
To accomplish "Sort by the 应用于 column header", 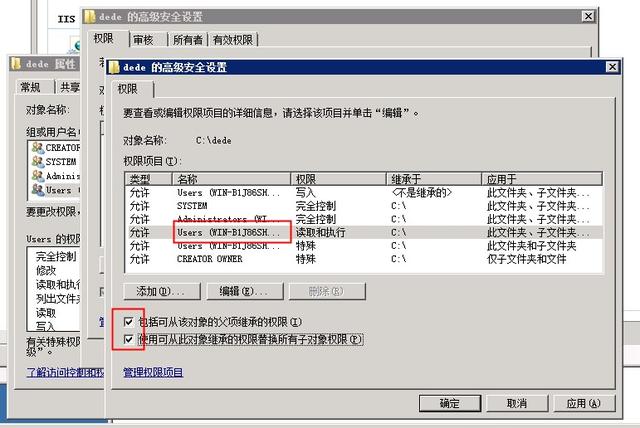I will [x=542, y=179].
